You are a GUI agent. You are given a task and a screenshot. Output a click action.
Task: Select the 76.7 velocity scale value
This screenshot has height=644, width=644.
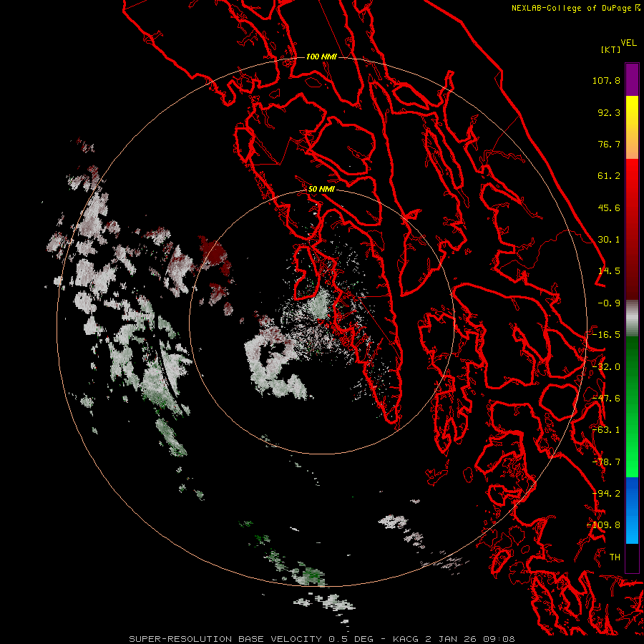pos(609,144)
